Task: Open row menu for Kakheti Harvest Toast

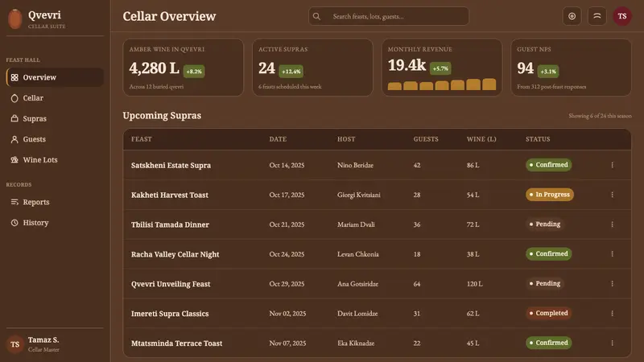Action: [612, 195]
